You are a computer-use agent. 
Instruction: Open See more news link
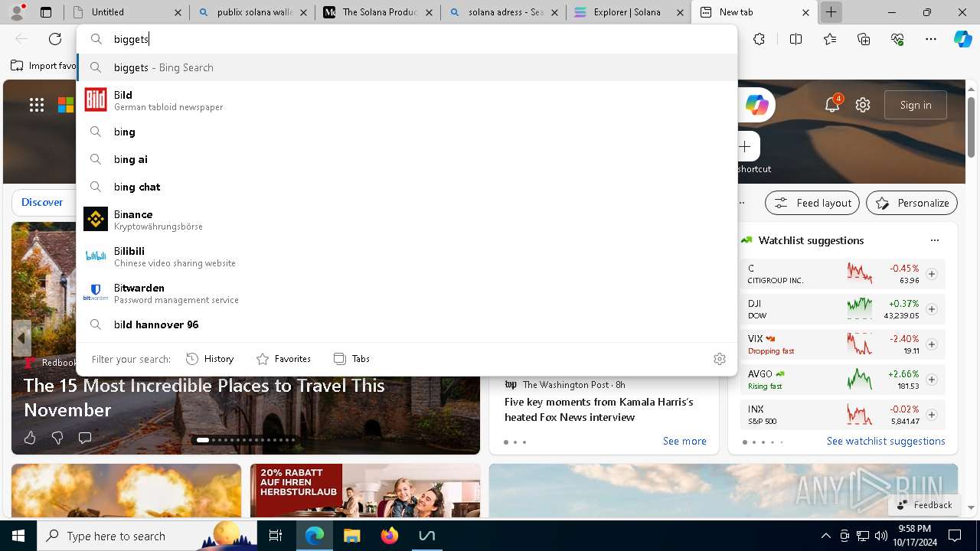pos(684,441)
